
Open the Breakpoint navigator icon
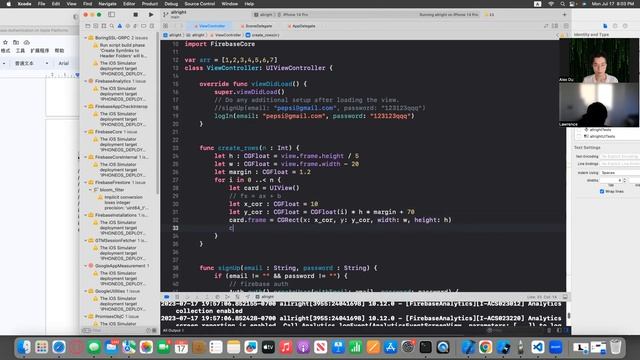click(143, 26)
